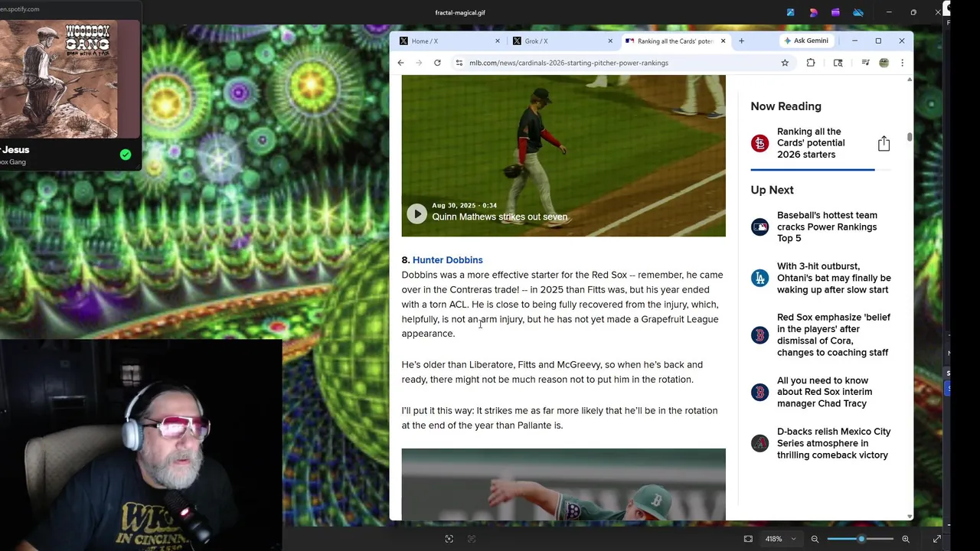Switch to the Home / X tab
The height and width of the screenshot is (551, 980).
(449, 41)
